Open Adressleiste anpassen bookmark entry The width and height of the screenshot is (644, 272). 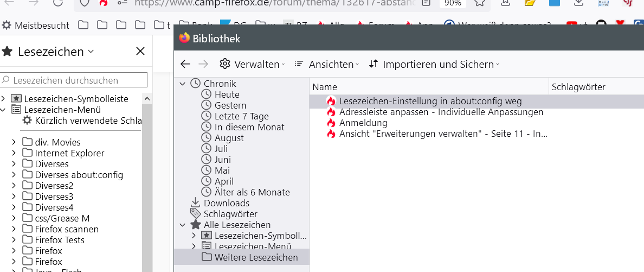(x=441, y=112)
